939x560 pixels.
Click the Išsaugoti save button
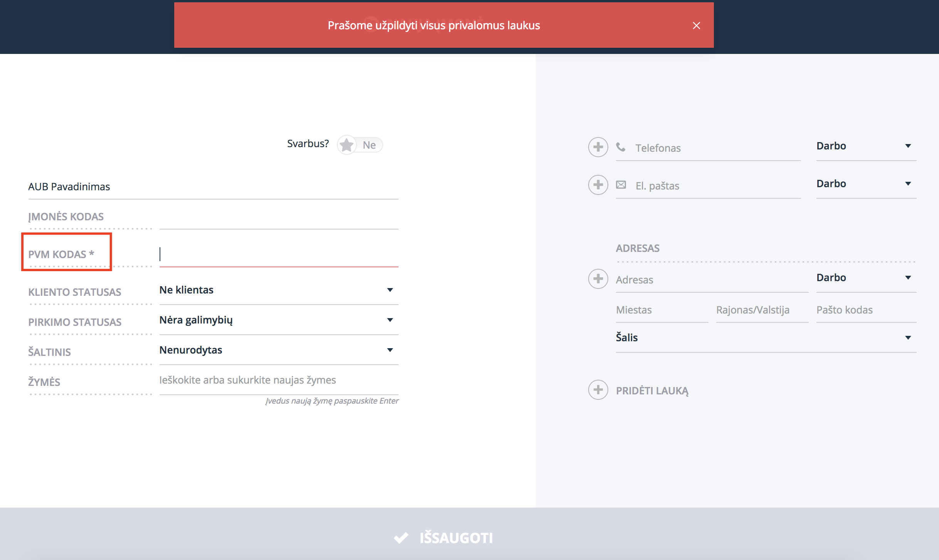point(443,538)
